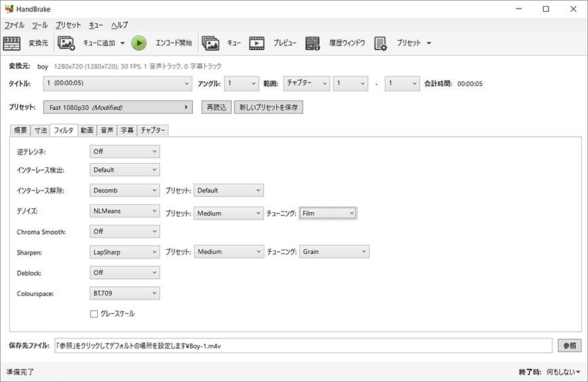Click エンコード開始 toolbar label
Viewport: 588px width, 382px height.
pos(174,43)
